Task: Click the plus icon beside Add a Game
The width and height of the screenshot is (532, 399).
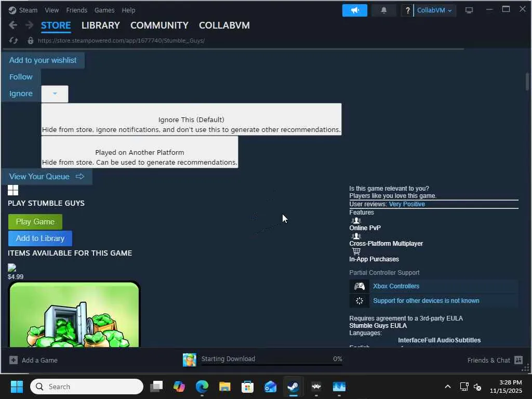Action: [x=13, y=360]
